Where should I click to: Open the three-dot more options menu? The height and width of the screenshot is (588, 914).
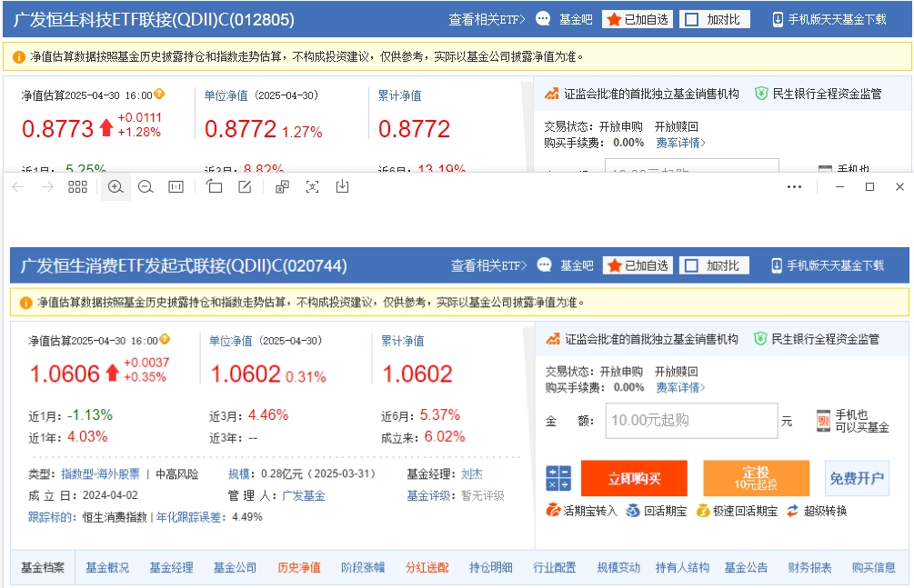tap(794, 187)
